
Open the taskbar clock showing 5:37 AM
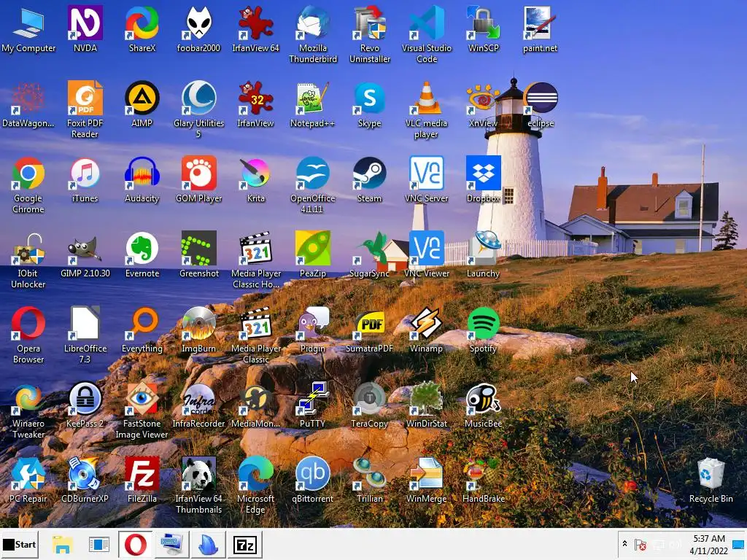click(x=709, y=544)
